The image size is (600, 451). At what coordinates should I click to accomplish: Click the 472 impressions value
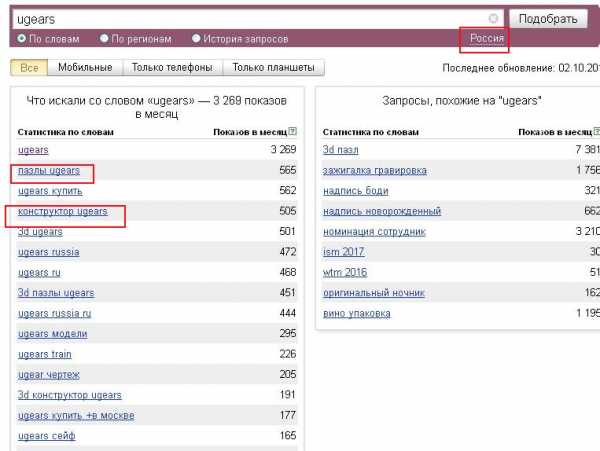point(288,251)
